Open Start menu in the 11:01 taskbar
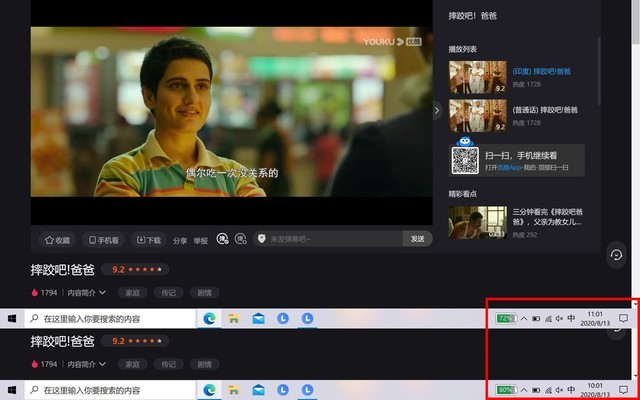Viewport: 640px width, 400px height. pyautogui.click(x=12, y=319)
